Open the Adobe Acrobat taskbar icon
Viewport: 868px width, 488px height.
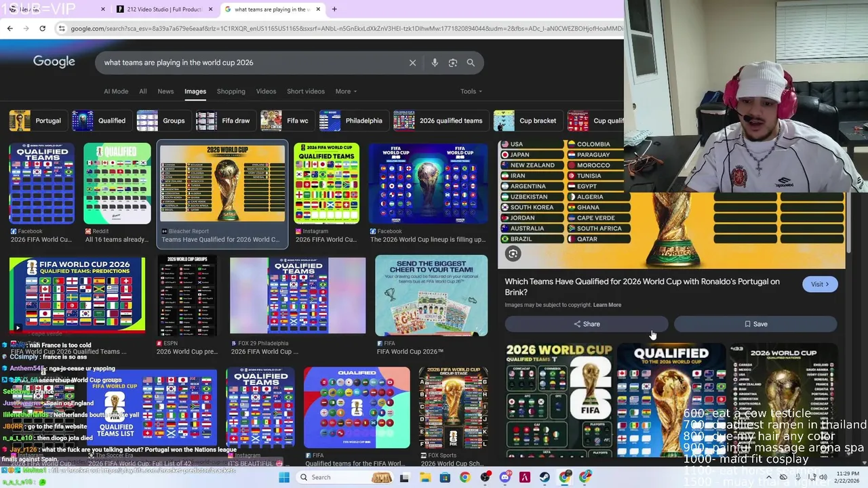(525, 477)
